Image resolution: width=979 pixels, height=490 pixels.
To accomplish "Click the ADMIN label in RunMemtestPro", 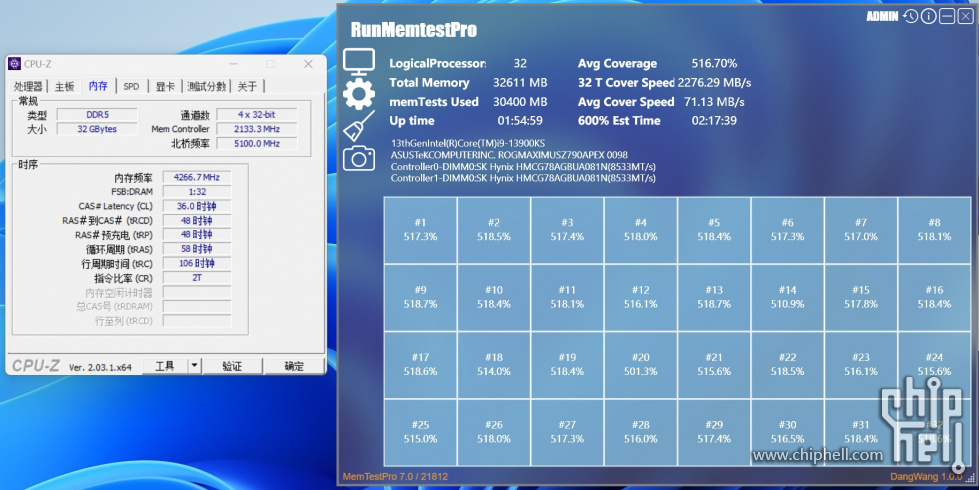I will tap(882, 17).
